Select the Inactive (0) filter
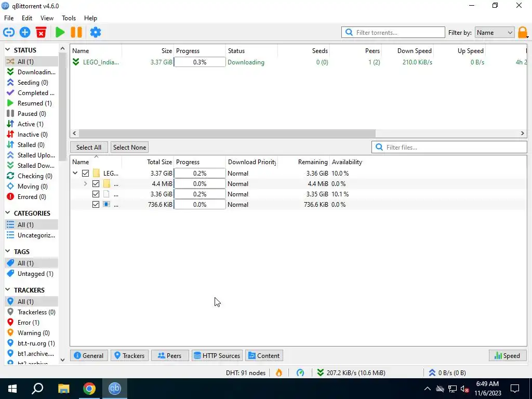Image resolution: width=532 pixels, height=399 pixels. pyautogui.click(x=31, y=135)
